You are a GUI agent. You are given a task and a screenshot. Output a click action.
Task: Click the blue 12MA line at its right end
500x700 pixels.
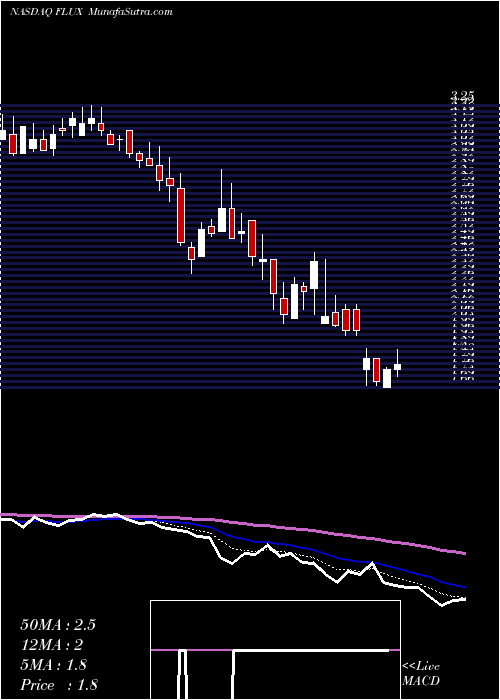(x=463, y=586)
